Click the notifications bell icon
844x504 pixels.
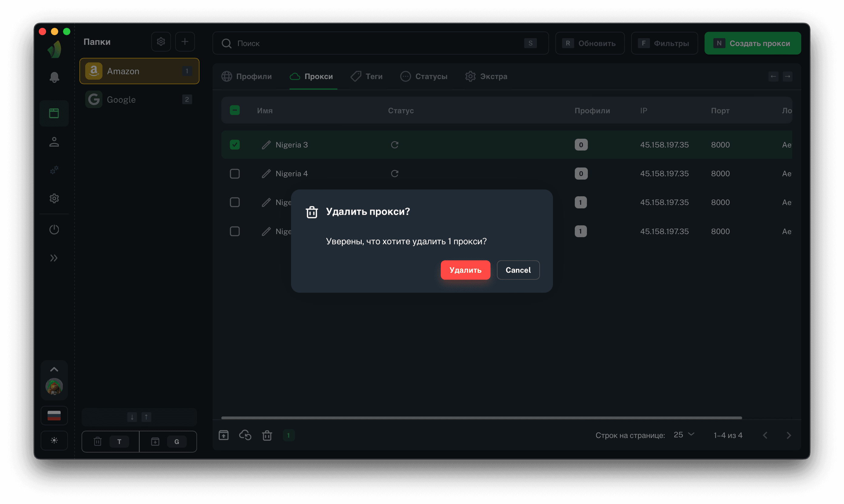54,78
